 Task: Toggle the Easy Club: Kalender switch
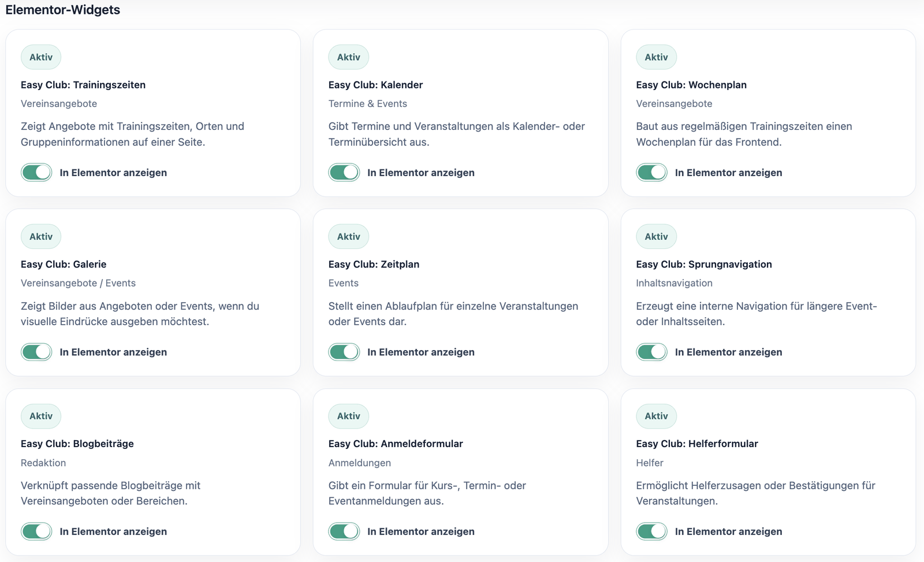point(344,172)
